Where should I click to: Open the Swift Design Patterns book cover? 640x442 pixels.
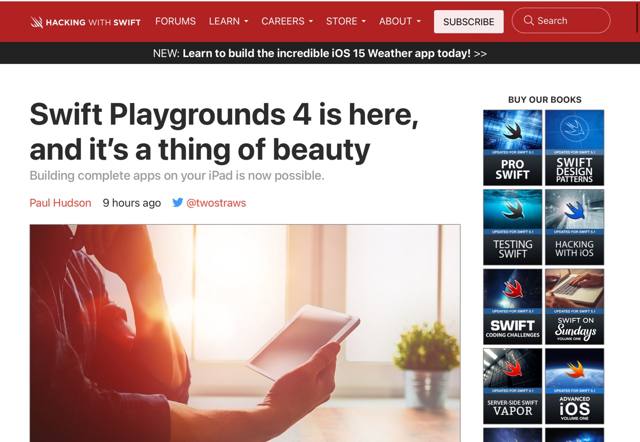tap(574, 147)
